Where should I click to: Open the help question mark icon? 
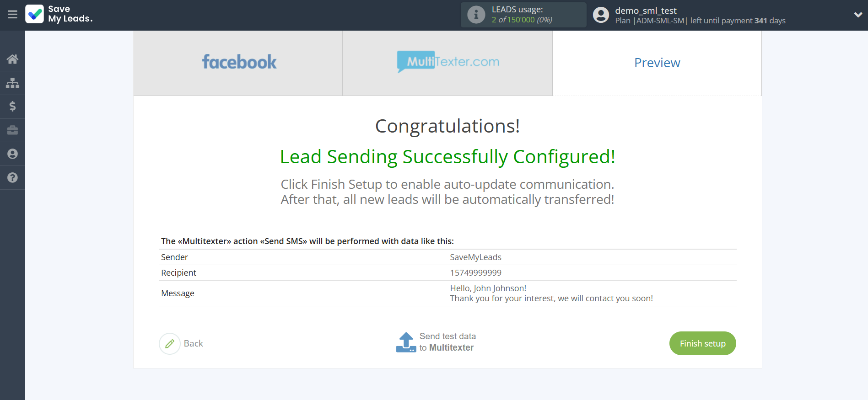(x=12, y=177)
